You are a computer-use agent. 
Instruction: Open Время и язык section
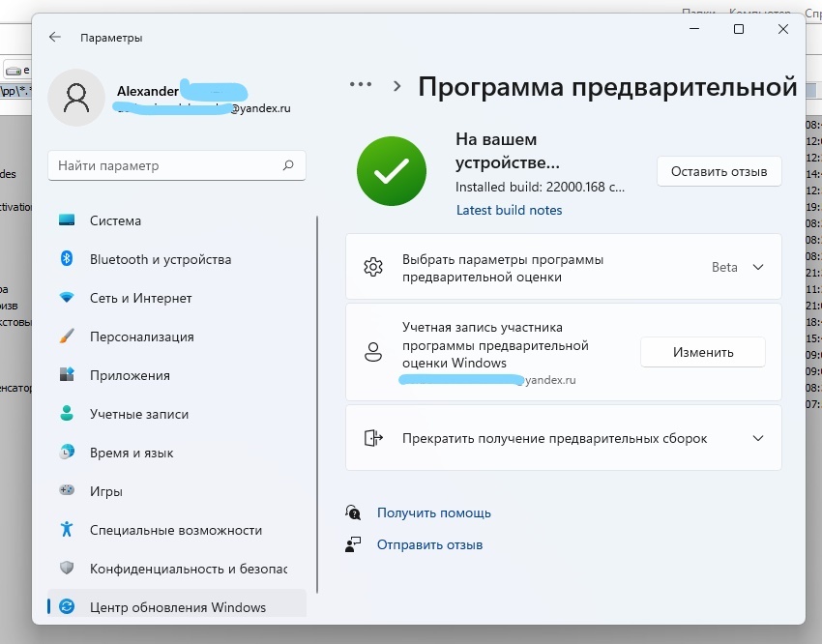coord(177,453)
